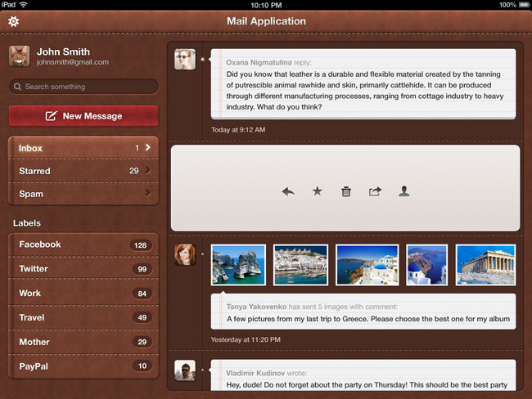Delete message using the trash icon

coord(346,191)
